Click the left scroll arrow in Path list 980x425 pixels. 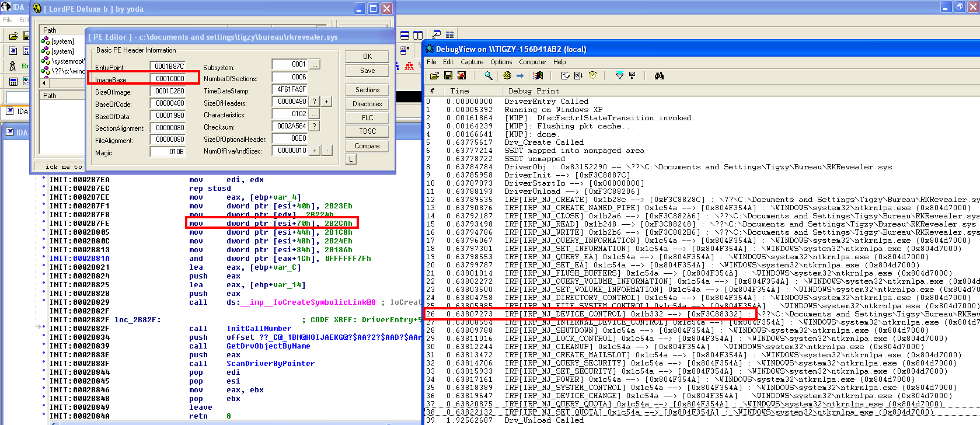pyautogui.click(x=44, y=83)
